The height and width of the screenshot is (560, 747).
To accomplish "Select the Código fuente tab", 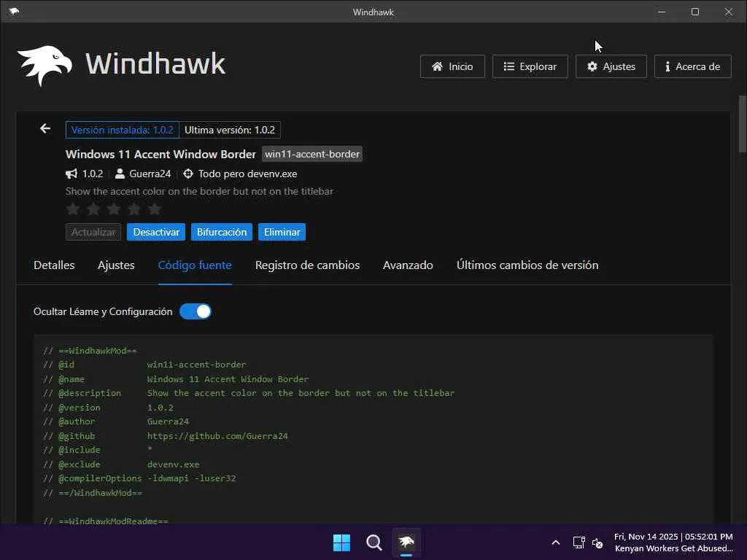I will [195, 265].
